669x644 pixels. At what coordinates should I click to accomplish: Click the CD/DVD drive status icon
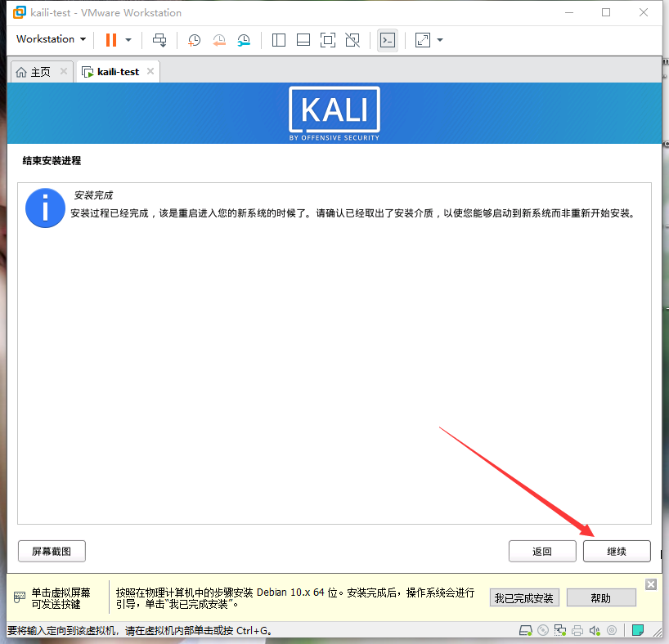click(543, 630)
